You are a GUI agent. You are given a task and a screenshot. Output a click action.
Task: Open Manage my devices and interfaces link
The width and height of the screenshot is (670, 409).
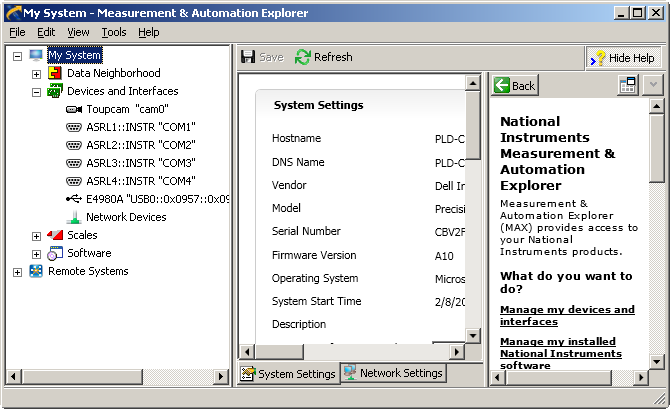(567, 315)
